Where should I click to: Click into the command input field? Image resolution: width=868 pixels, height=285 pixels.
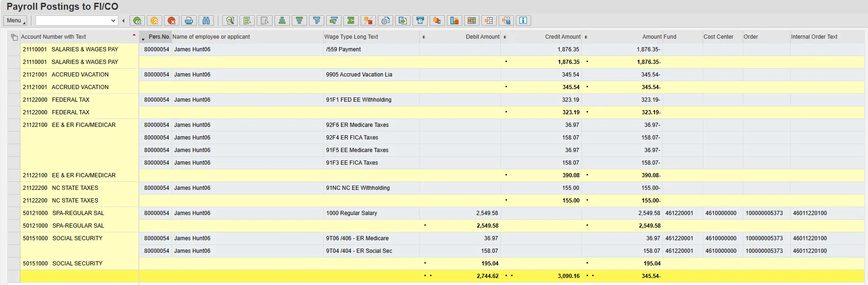pyautogui.click(x=72, y=21)
